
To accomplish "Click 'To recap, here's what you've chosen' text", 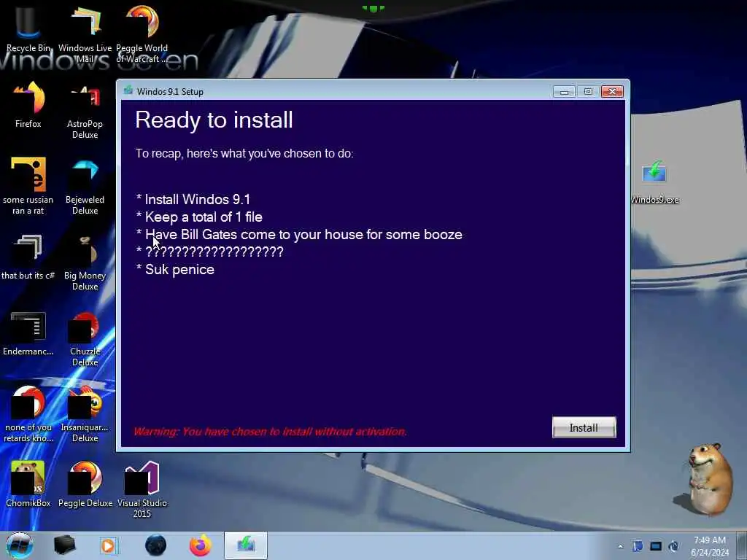I will click(x=244, y=154).
